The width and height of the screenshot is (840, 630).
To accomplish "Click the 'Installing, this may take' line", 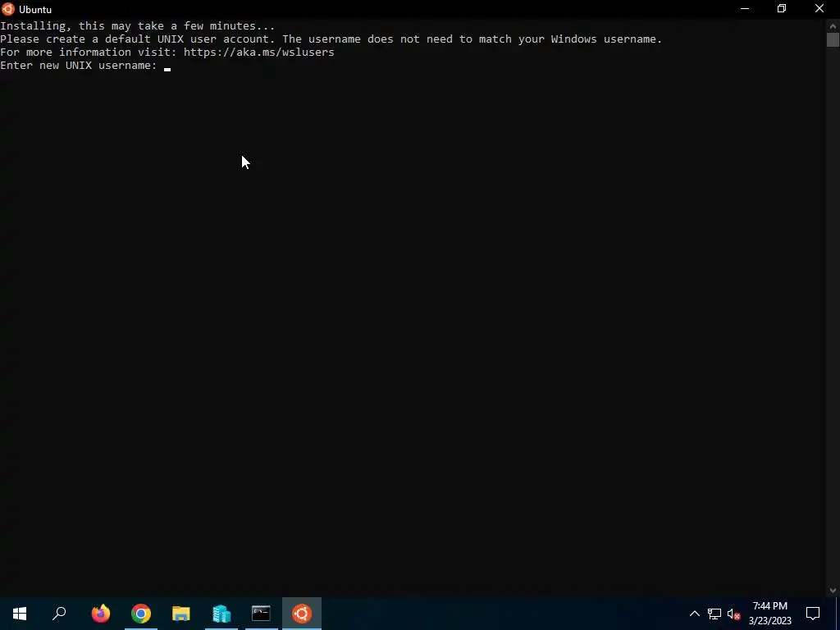I will click(x=138, y=25).
